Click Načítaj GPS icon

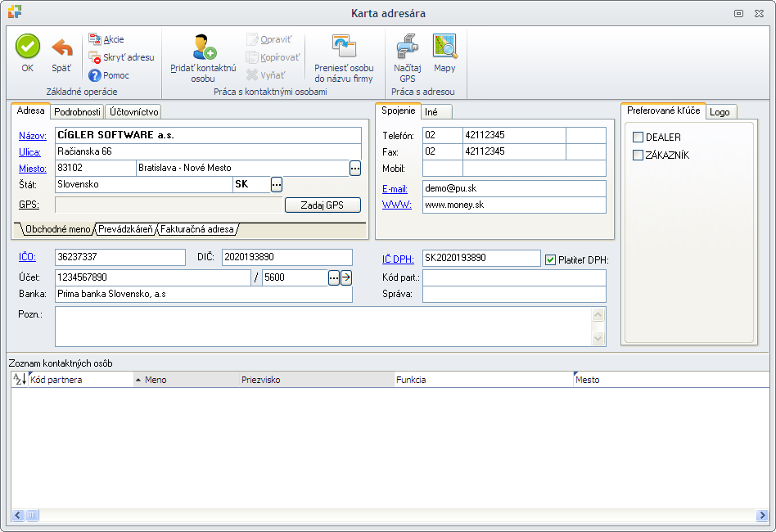(408, 47)
